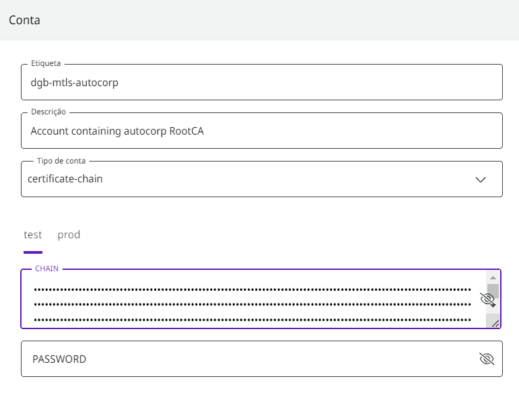Show the PASSWORD field contents
519x420 pixels.
pos(487,359)
